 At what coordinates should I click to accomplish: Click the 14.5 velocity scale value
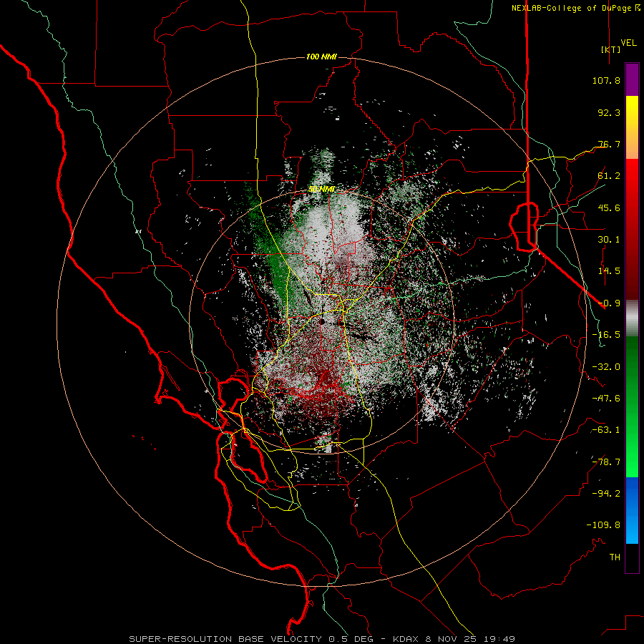pyautogui.click(x=609, y=271)
